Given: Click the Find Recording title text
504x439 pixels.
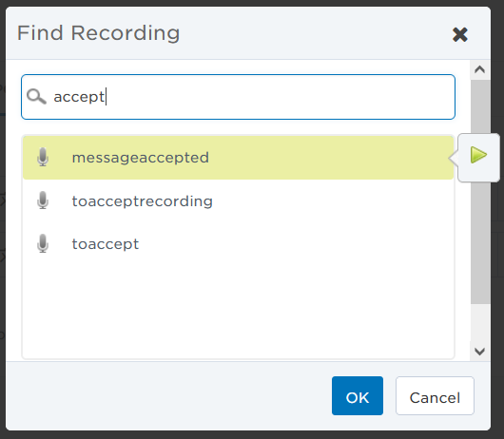Looking at the screenshot, I should [x=98, y=33].
